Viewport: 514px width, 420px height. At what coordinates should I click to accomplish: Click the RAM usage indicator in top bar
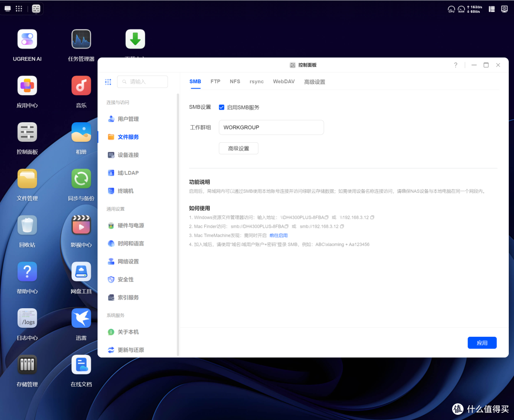461,9
